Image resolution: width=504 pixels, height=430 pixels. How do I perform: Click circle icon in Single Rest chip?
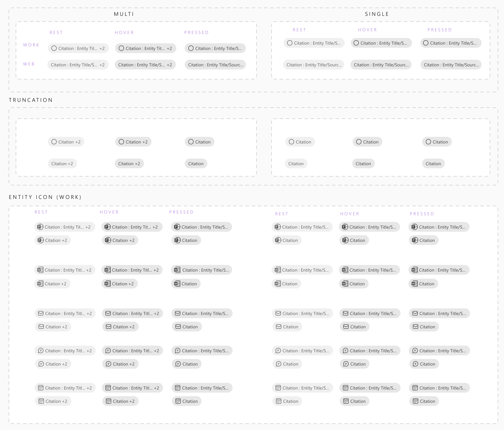coord(290,43)
